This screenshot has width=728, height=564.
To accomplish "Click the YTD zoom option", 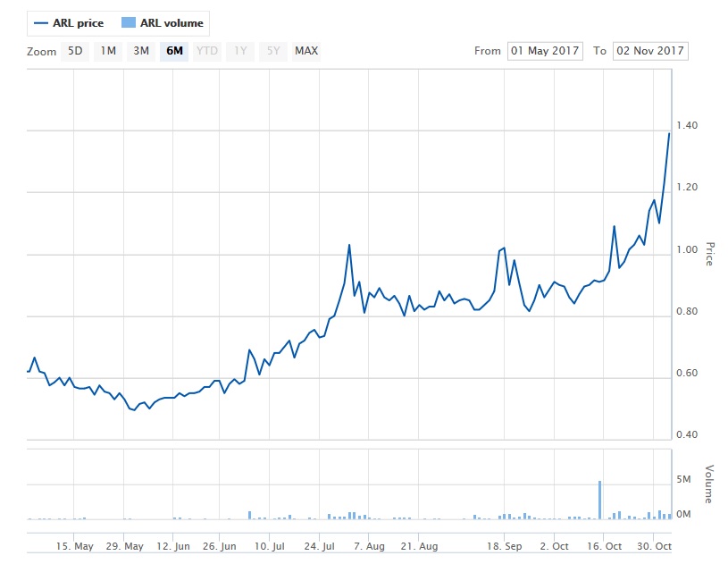I will (x=206, y=51).
